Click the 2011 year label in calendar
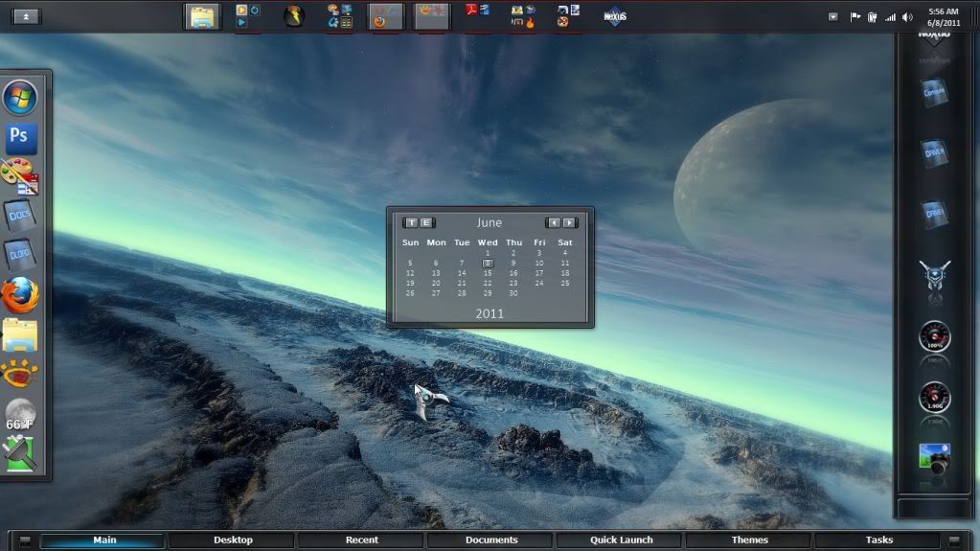980x551 pixels. tap(490, 314)
